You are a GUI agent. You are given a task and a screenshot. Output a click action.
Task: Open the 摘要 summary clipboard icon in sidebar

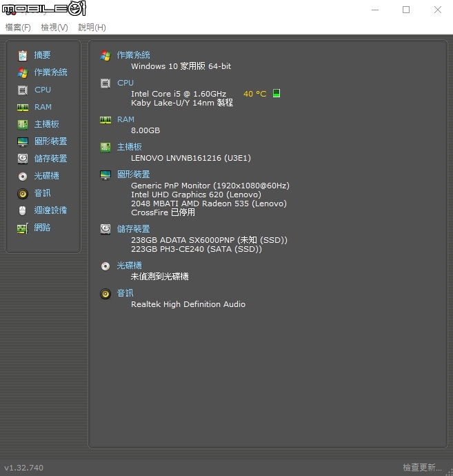pyautogui.click(x=23, y=56)
